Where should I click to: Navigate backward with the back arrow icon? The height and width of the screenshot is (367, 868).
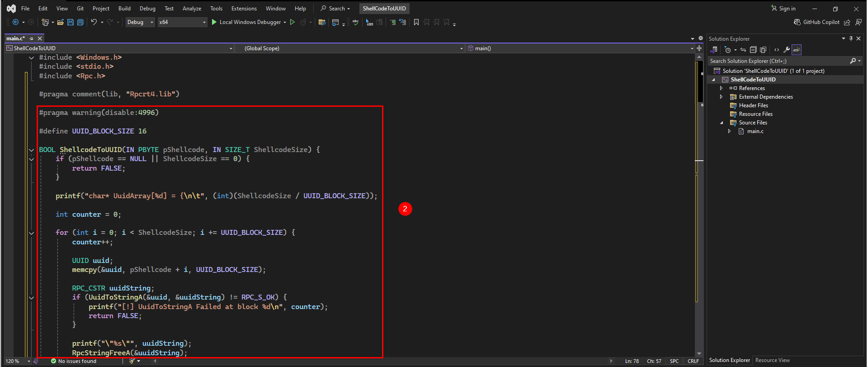(16, 22)
